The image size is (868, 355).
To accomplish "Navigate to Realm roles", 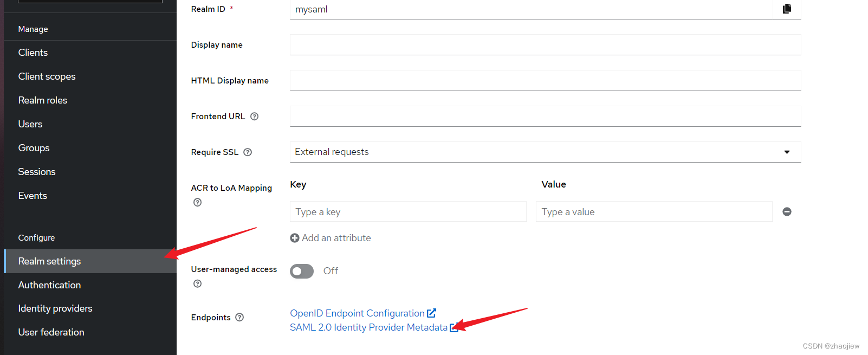I will (x=43, y=100).
